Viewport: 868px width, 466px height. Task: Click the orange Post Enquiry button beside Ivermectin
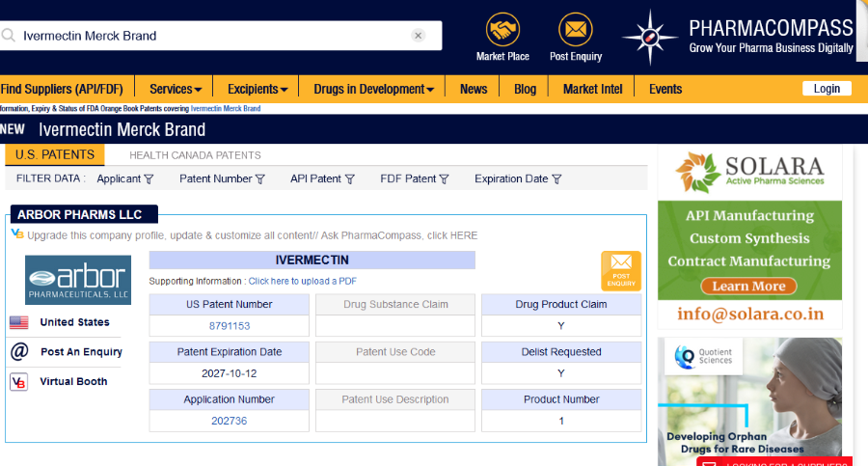click(x=621, y=271)
